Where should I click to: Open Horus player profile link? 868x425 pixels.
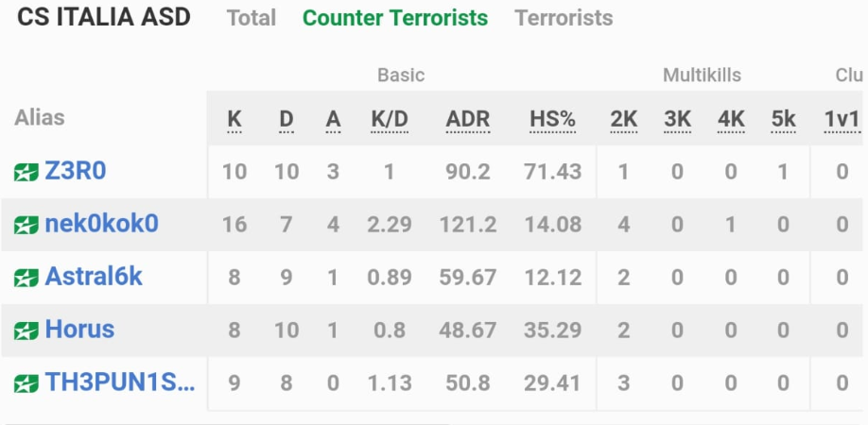[79, 330]
